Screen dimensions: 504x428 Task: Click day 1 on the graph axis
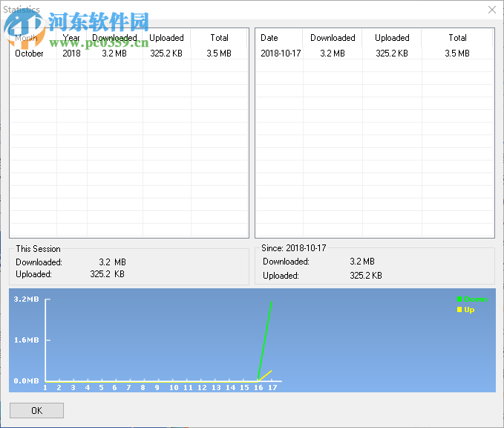45,387
